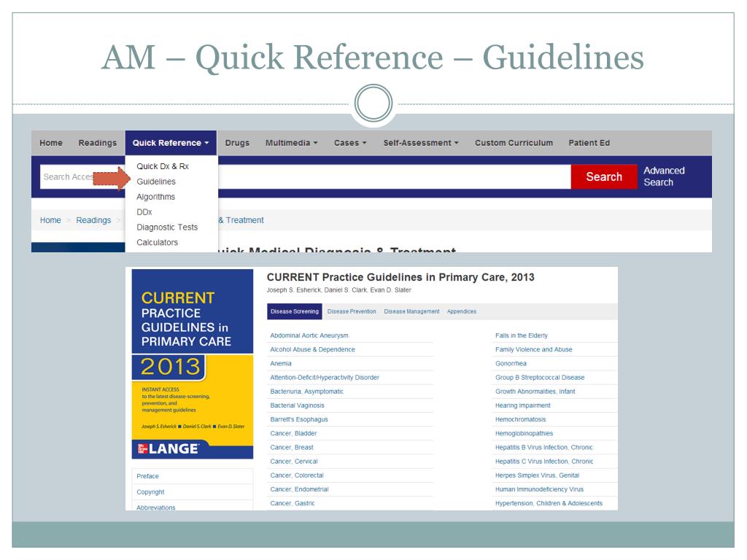Expand the Multimedia dropdown
747x560 pixels.
(292, 143)
